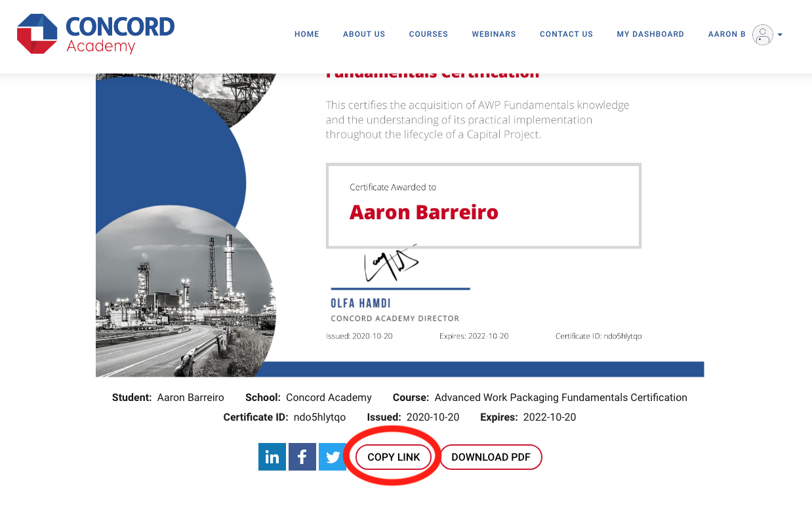
Task: Click the Concord Academy Director title
Action: pos(395,318)
